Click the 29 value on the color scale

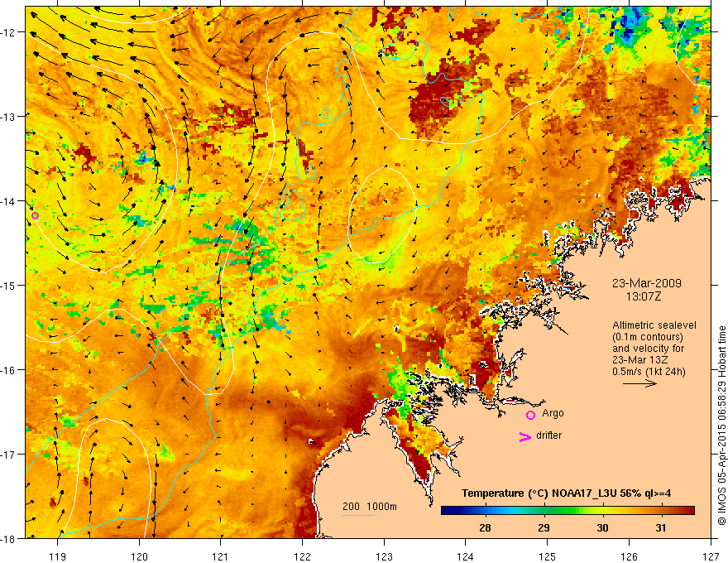pos(544,527)
